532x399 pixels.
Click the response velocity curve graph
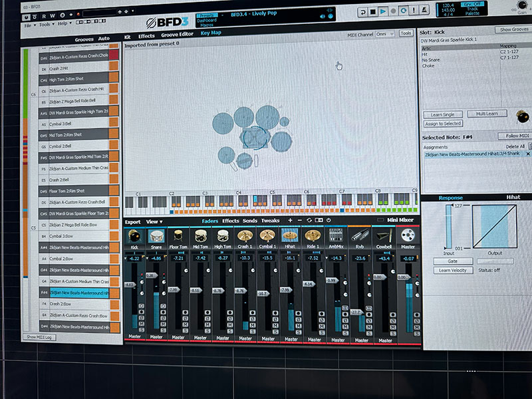494,226
